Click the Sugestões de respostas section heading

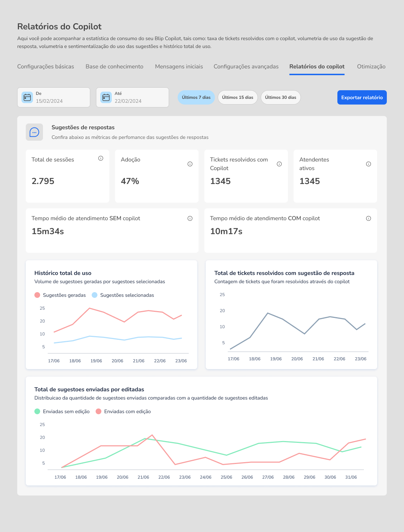[83, 127]
